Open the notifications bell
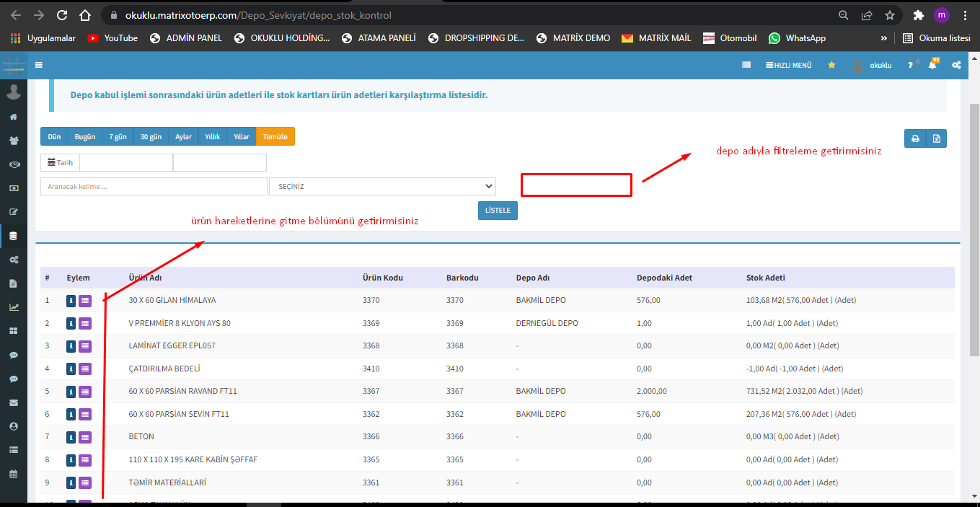980x507 pixels. (x=932, y=65)
